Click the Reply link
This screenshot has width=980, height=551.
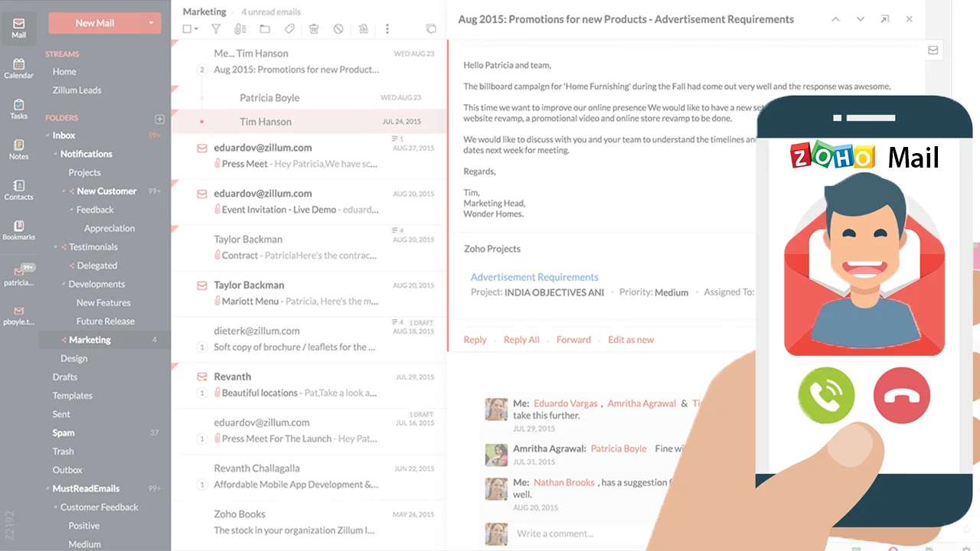tap(475, 340)
